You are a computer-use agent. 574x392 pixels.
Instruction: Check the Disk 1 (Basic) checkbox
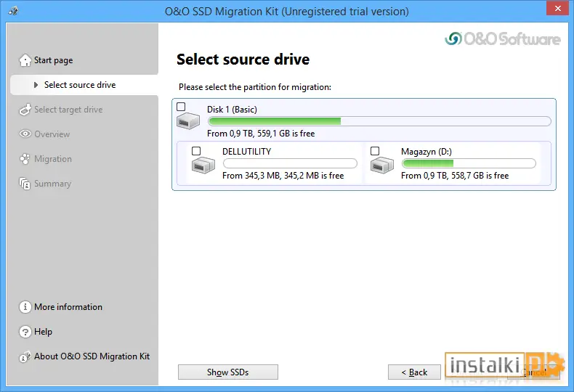(x=181, y=107)
